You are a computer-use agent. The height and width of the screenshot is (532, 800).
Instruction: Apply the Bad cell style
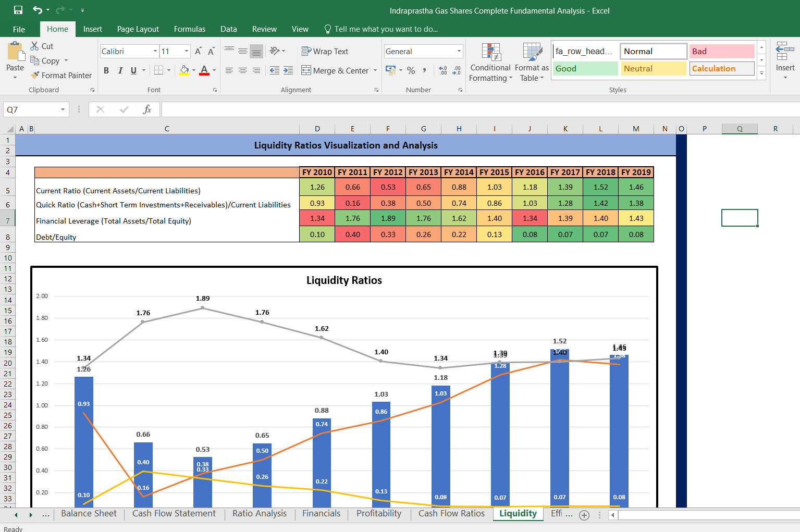(722, 51)
